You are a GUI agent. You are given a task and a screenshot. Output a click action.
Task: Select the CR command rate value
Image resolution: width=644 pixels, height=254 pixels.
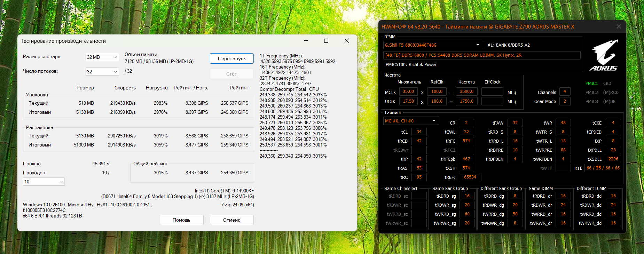pos(466,123)
